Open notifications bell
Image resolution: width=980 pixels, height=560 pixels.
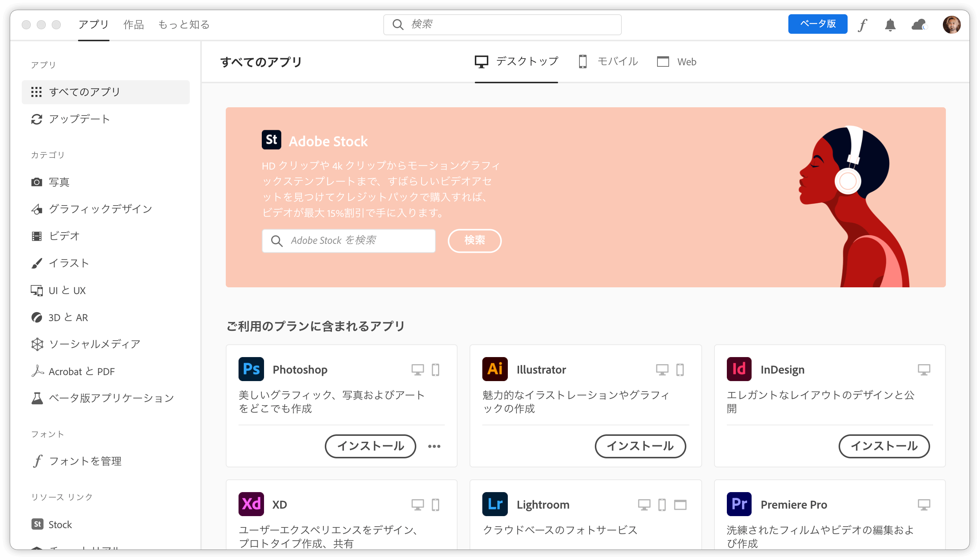tap(890, 25)
